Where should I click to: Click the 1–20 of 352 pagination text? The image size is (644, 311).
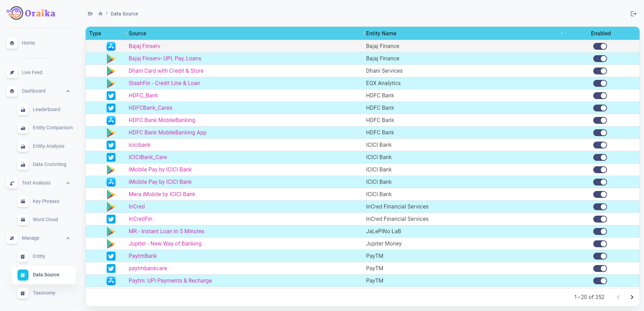(589, 297)
